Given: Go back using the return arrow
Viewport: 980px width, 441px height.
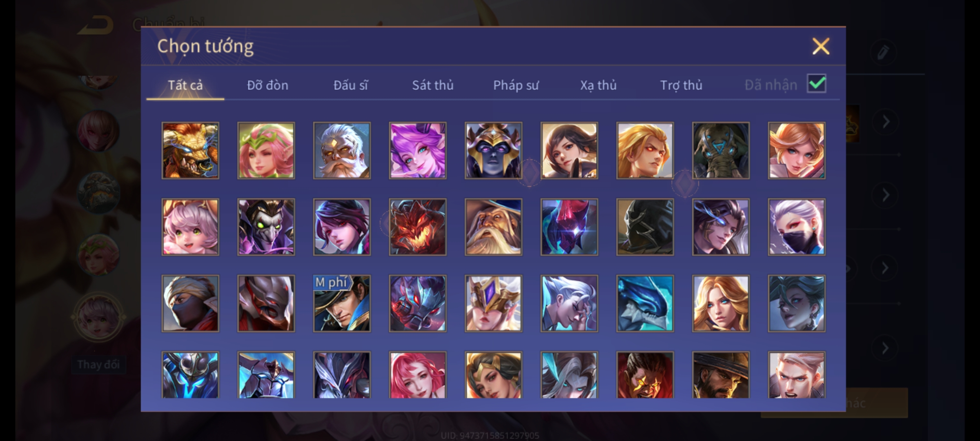Looking at the screenshot, I should pyautogui.click(x=96, y=25).
